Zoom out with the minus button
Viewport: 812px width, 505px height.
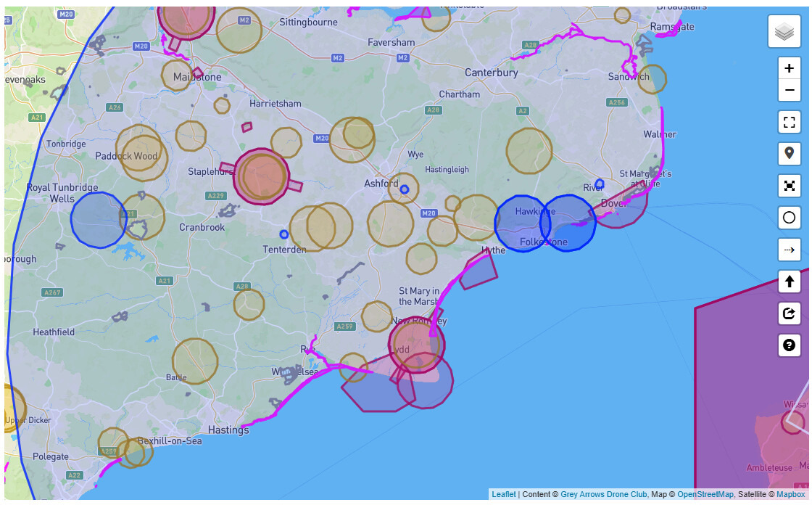point(790,91)
